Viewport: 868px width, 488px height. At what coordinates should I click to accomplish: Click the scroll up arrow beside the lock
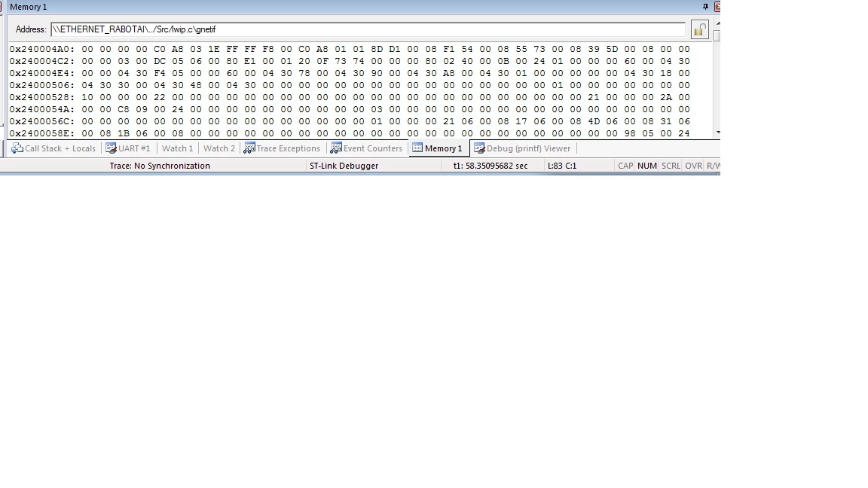718,24
